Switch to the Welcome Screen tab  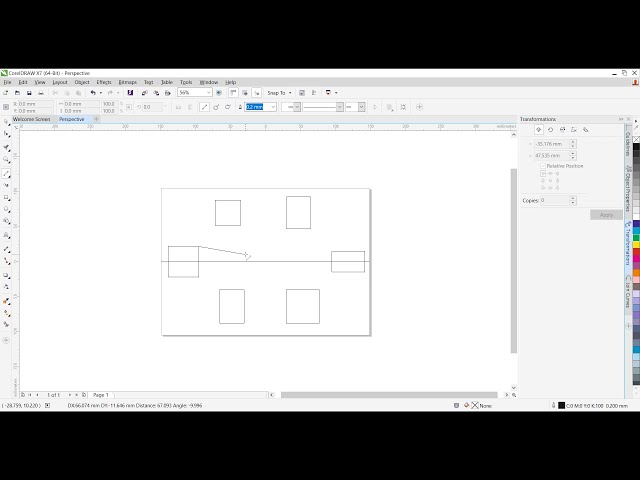[x=31, y=119]
